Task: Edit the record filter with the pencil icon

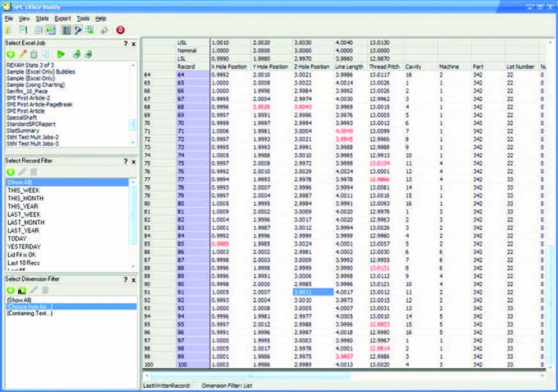Action: (22, 172)
